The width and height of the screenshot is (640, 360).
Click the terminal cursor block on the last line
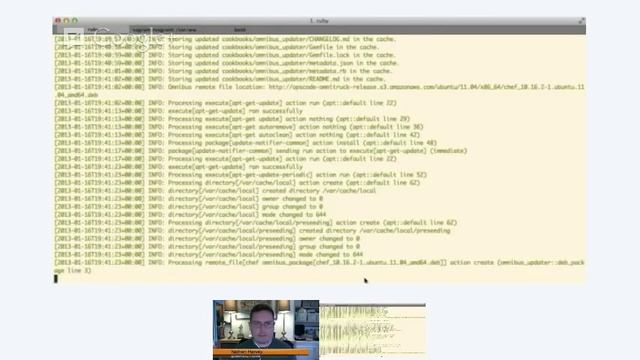click(56, 279)
